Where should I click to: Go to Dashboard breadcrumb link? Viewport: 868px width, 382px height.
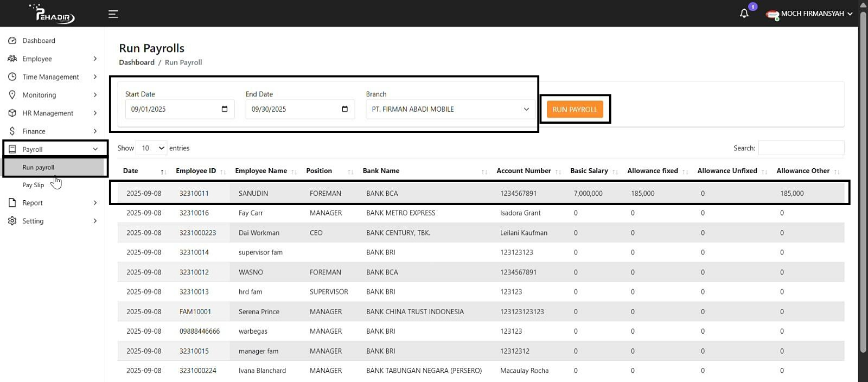[x=137, y=62]
